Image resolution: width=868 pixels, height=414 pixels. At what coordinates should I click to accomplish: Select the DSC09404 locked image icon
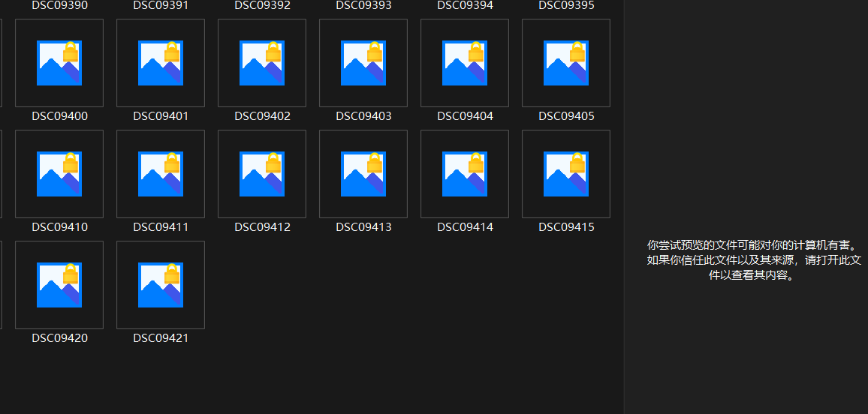click(x=465, y=63)
